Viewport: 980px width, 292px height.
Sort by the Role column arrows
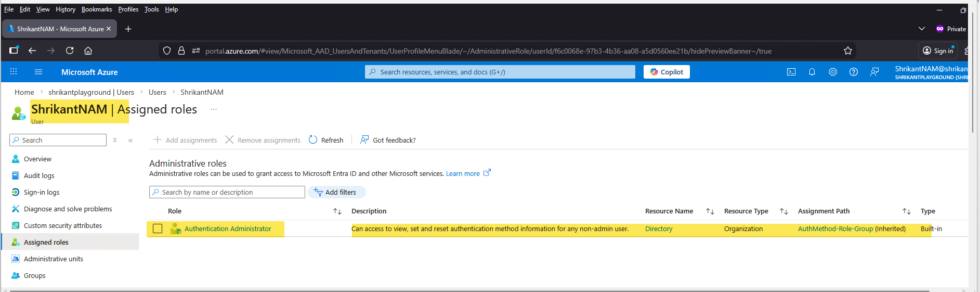coord(337,211)
